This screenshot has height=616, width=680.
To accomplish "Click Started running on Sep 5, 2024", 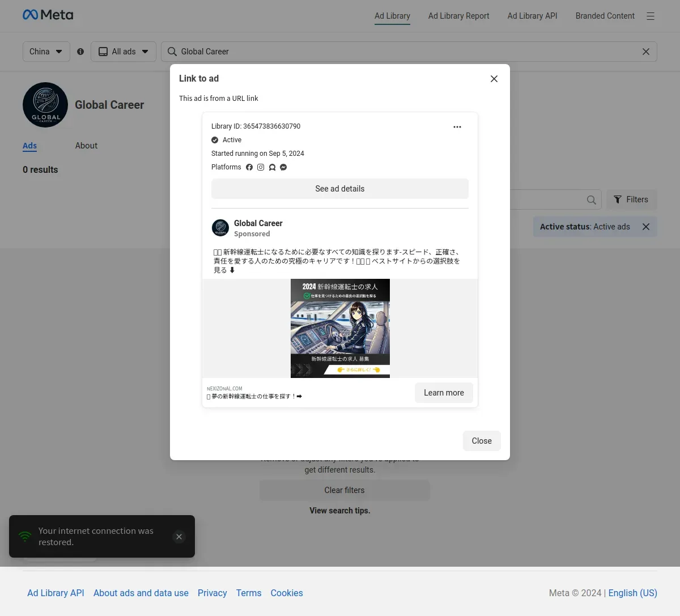I will click(x=258, y=154).
